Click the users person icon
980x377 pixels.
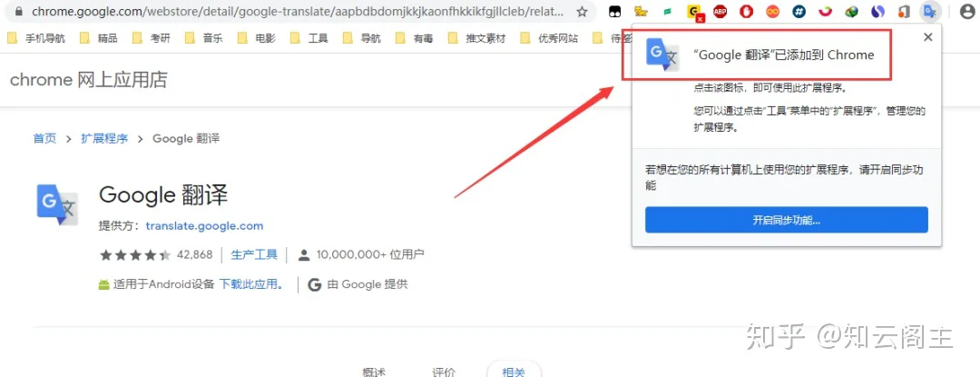coord(304,254)
